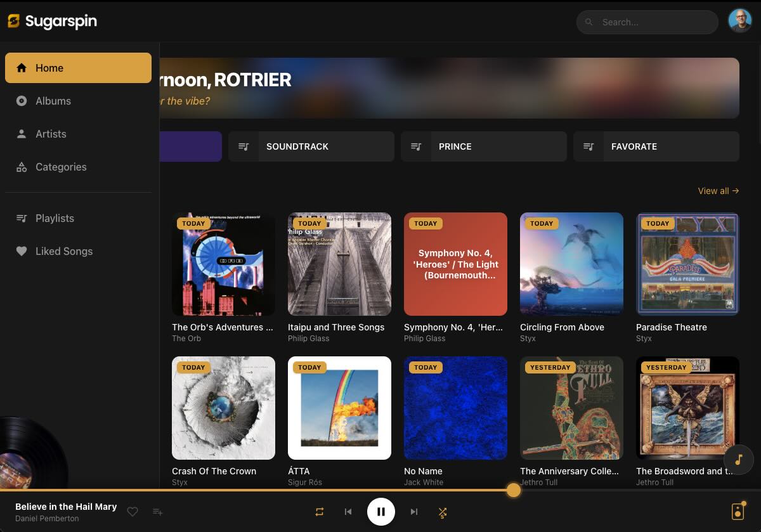This screenshot has width=761, height=532.
Task: Pause the current song
Action: (381, 512)
